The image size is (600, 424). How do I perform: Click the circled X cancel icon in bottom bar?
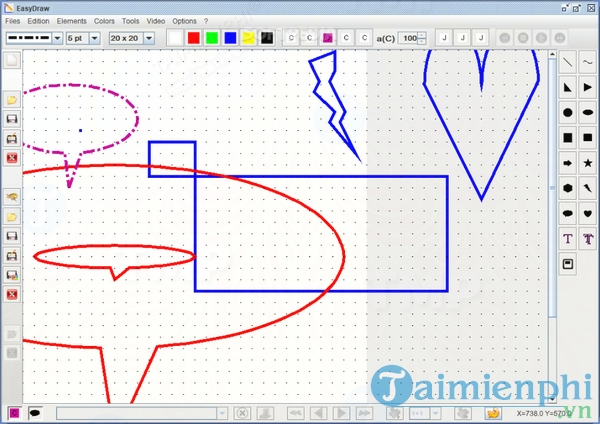coord(242,413)
